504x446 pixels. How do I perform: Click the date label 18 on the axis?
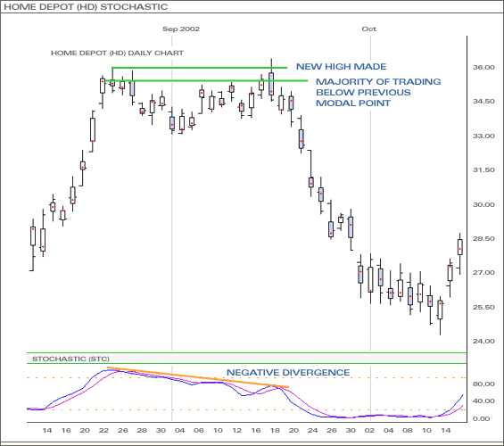[275, 430]
